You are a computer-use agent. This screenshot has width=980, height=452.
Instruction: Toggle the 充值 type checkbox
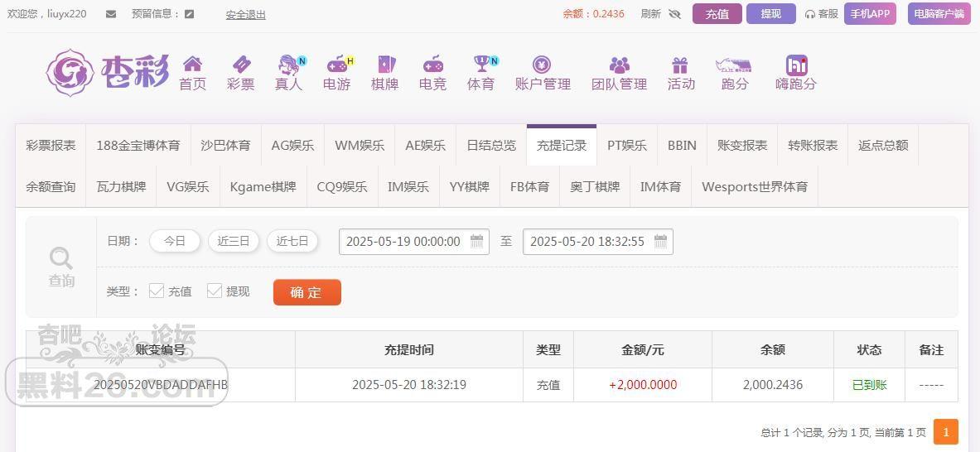[157, 291]
